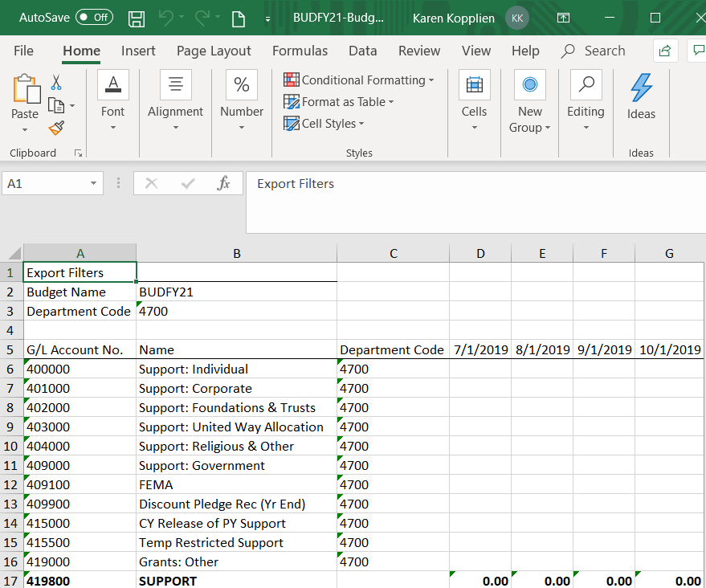The image size is (706, 588).
Task: Click the Copy icon in Clipboard group
Action: [x=55, y=105]
